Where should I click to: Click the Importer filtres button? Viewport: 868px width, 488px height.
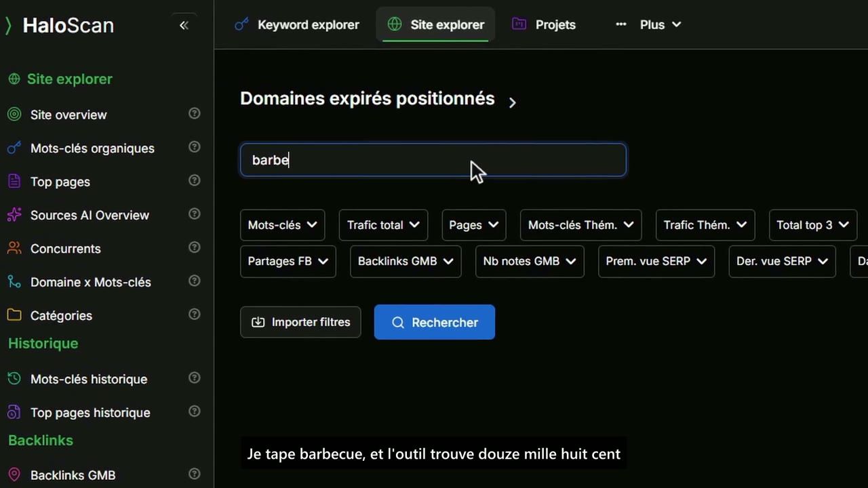point(300,322)
